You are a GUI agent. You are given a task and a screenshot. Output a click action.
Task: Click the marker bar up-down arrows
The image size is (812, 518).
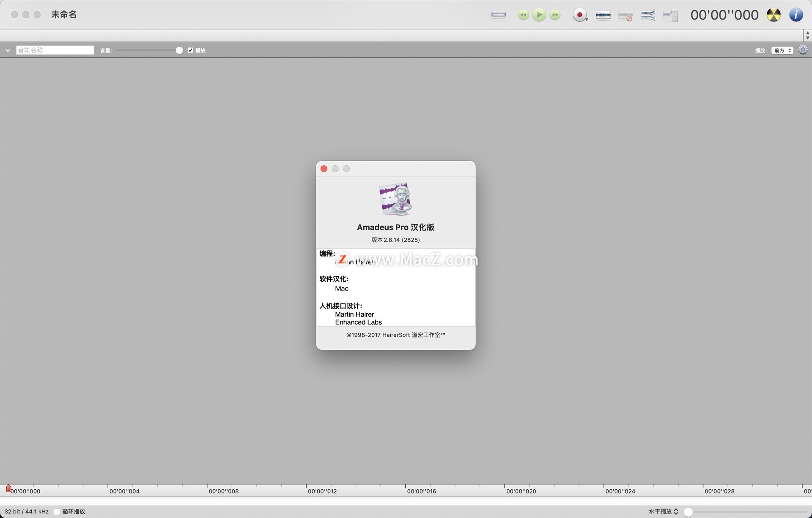[x=807, y=36]
